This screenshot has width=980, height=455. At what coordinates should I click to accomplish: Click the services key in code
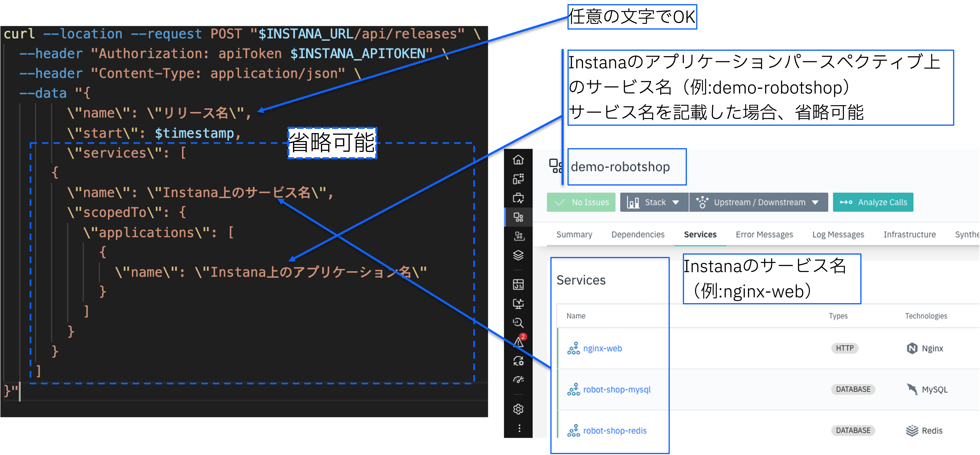(x=114, y=153)
